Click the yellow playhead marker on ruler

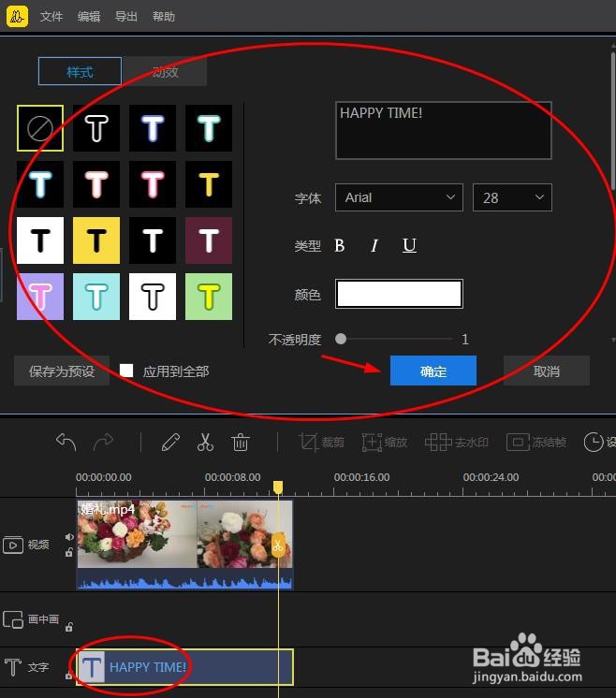click(278, 487)
